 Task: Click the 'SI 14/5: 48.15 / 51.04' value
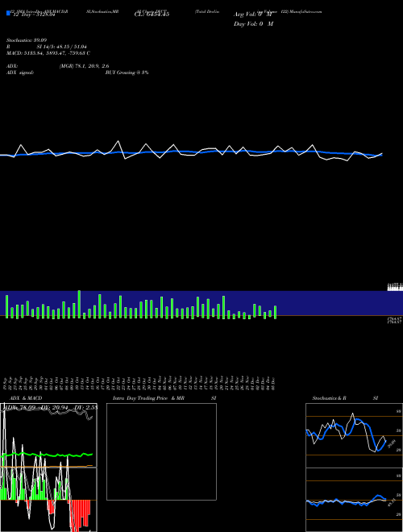[62, 47]
